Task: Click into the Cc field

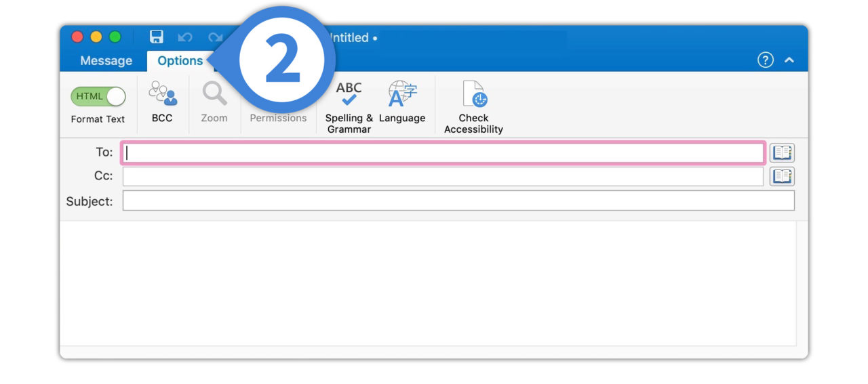Action: point(443,177)
